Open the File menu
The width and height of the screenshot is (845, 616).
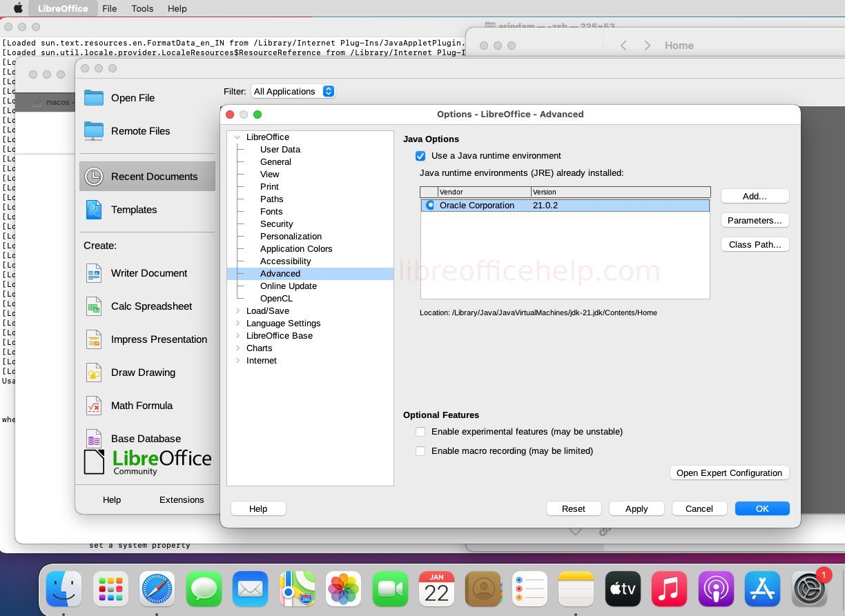tap(109, 8)
